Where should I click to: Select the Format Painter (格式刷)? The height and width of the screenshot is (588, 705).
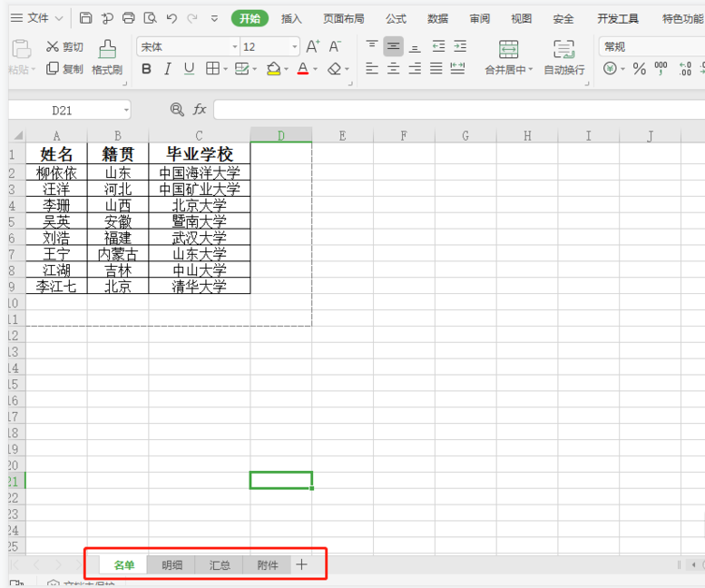[107, 57]
